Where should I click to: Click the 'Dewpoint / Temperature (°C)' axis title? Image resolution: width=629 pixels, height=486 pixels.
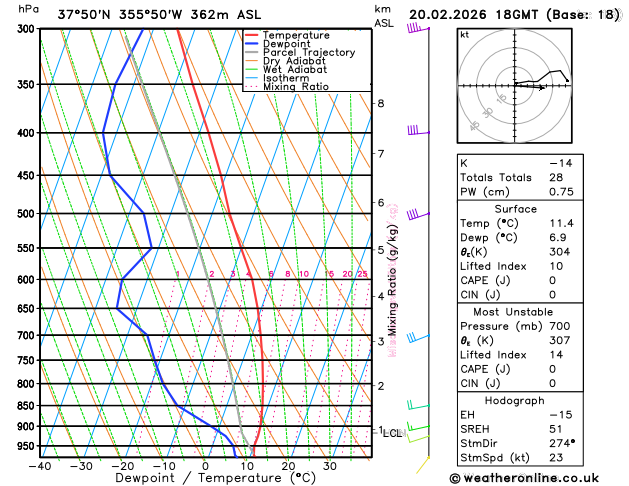coord(215,478)
